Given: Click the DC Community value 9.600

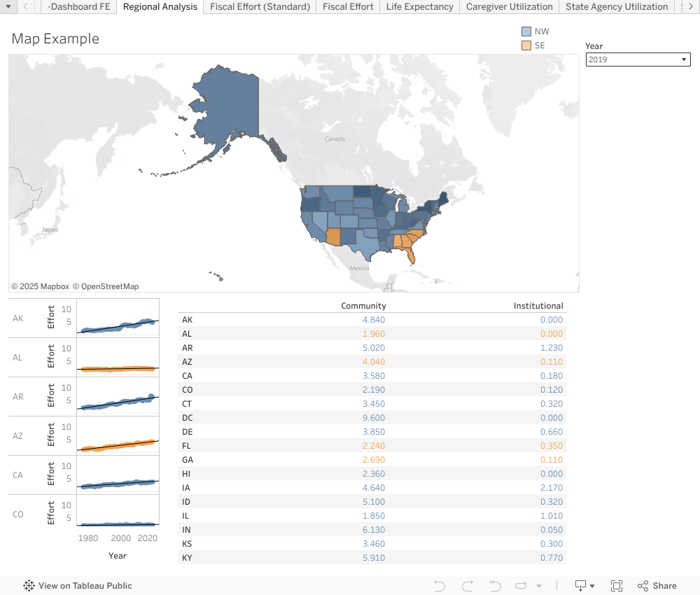Looking at the screenshot, I should pos(372,418).
